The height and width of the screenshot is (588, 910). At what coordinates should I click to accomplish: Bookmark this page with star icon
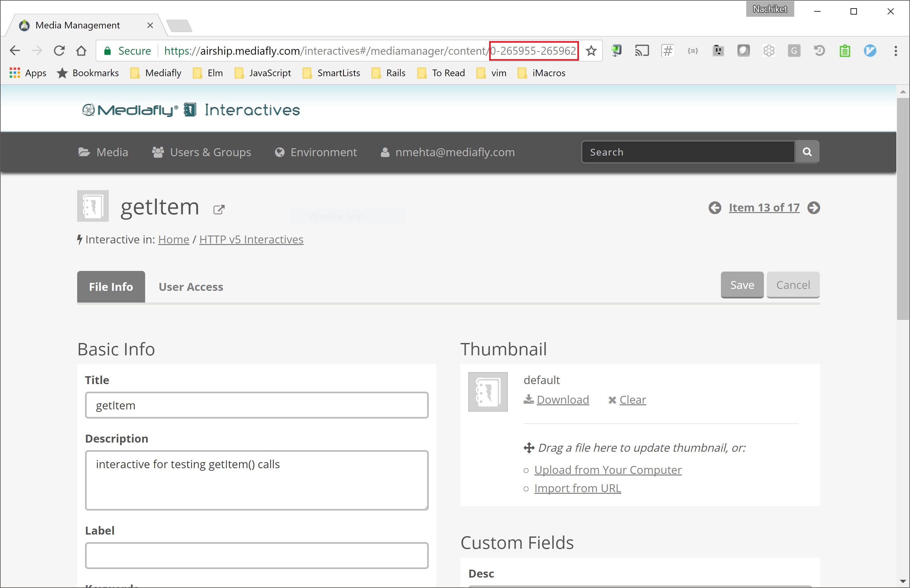591,51
